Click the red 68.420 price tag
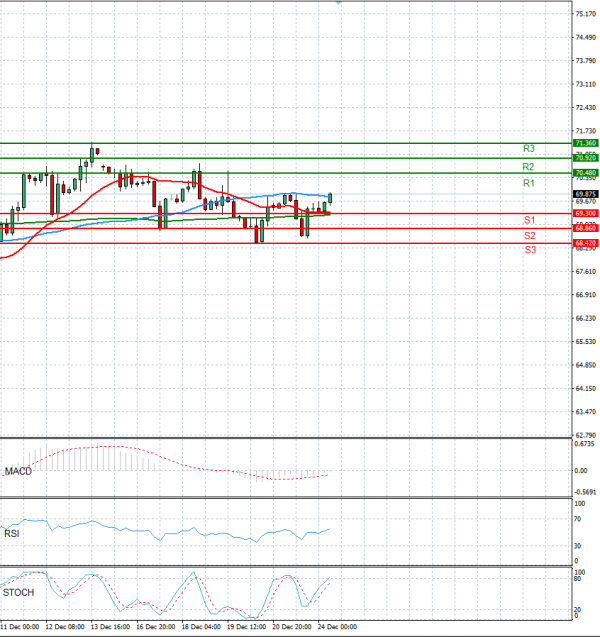 pos(585,243)
